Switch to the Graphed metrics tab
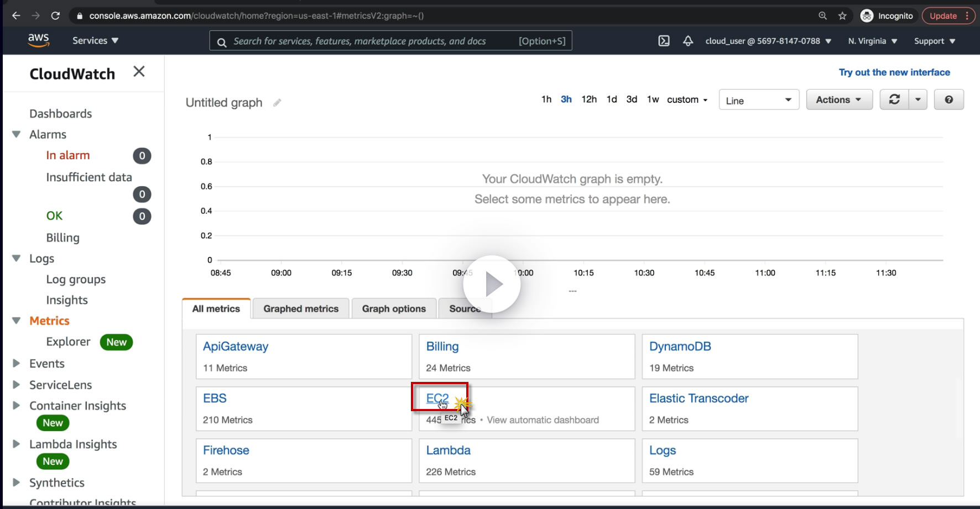 (x=301, y=308)
